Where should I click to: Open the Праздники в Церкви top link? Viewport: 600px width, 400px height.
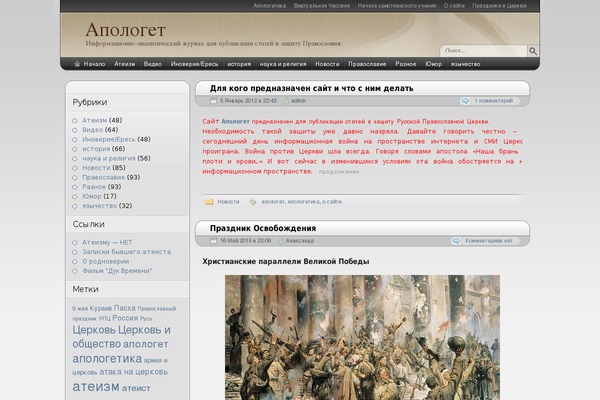(499, 6)
